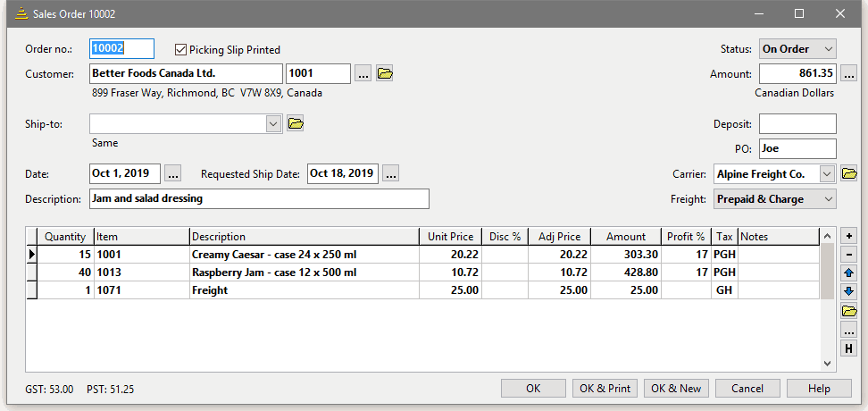
Task: Open the Ship-to folder icon
Action: [x=296, y=124]
